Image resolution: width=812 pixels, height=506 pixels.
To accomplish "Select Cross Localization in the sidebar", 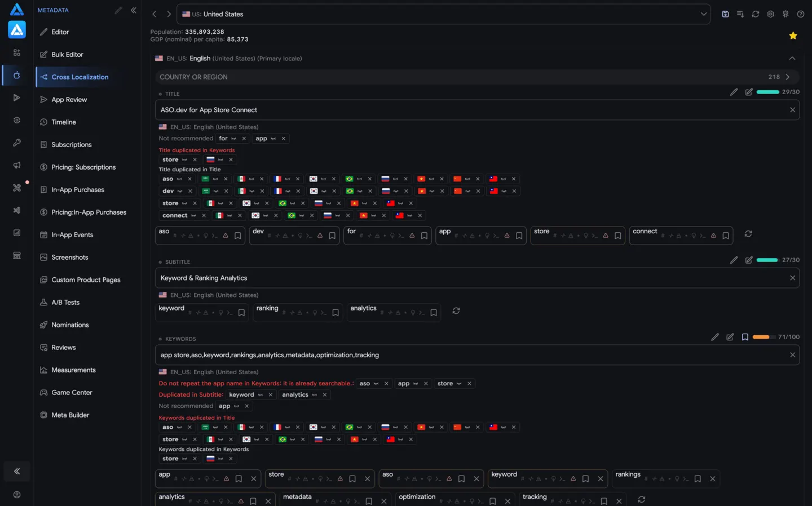I will (80, 77).
